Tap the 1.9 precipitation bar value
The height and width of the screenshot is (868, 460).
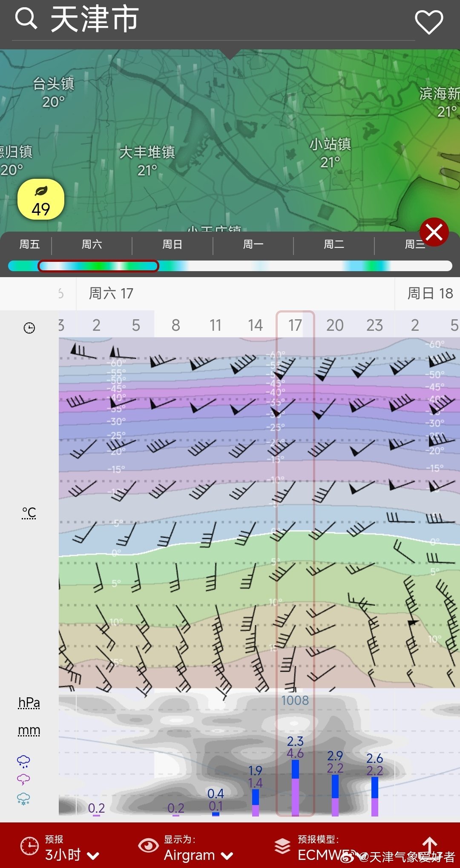click(255, 771)
